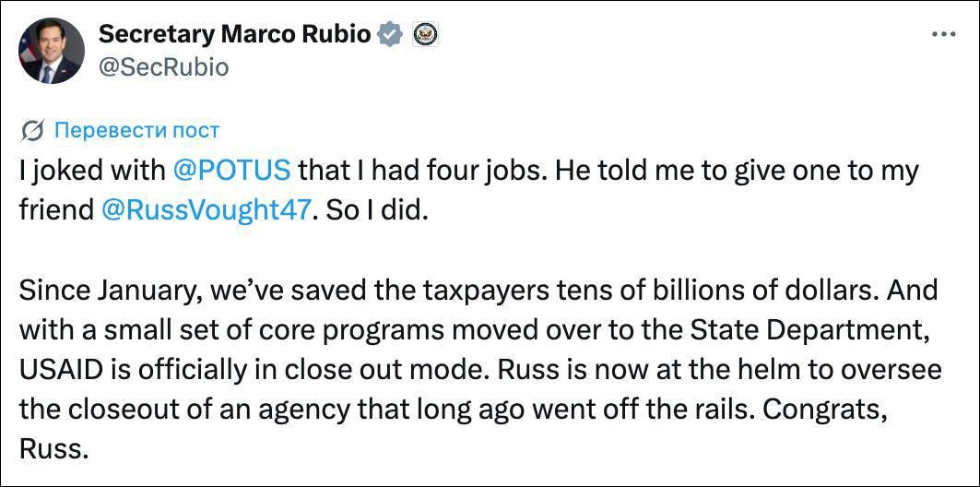This screenshot has height=487, width=980.
Task: Open the @SecRubio handle link
Action: pos(163,66)
